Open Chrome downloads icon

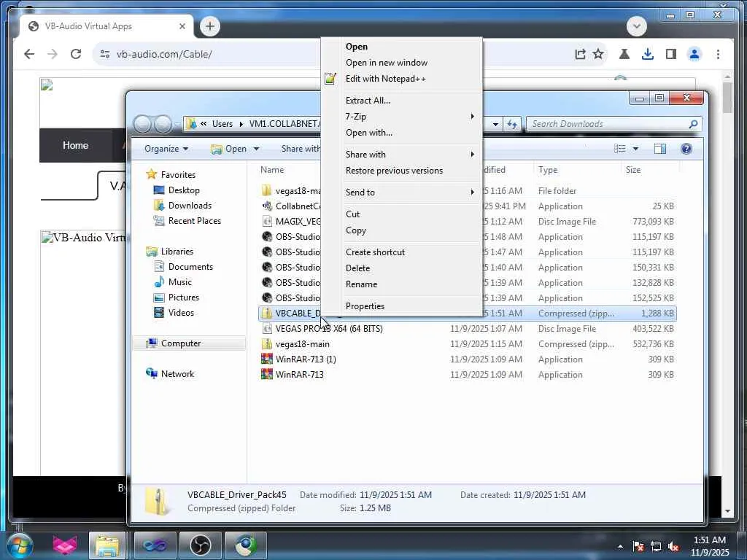coord(648,54)
